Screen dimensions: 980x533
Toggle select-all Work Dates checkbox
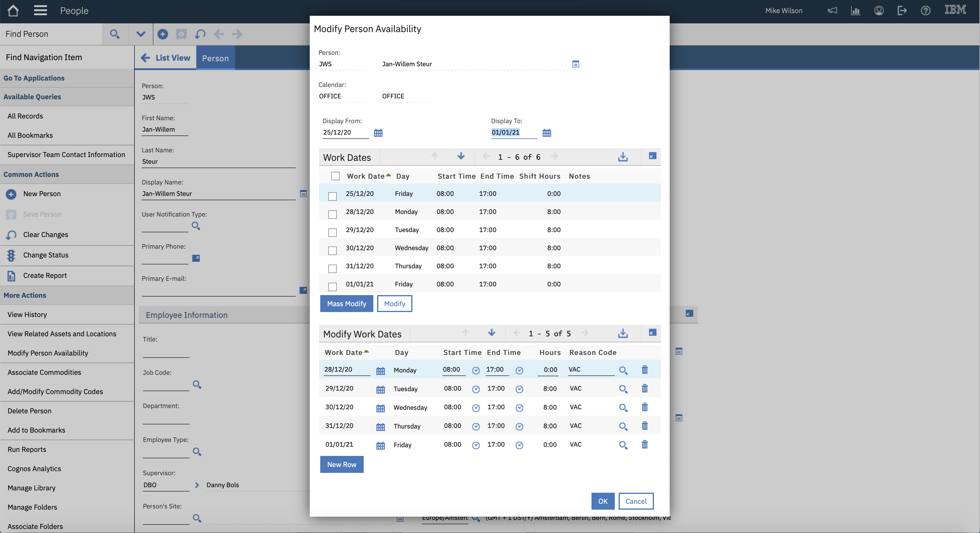coord(335,176)
